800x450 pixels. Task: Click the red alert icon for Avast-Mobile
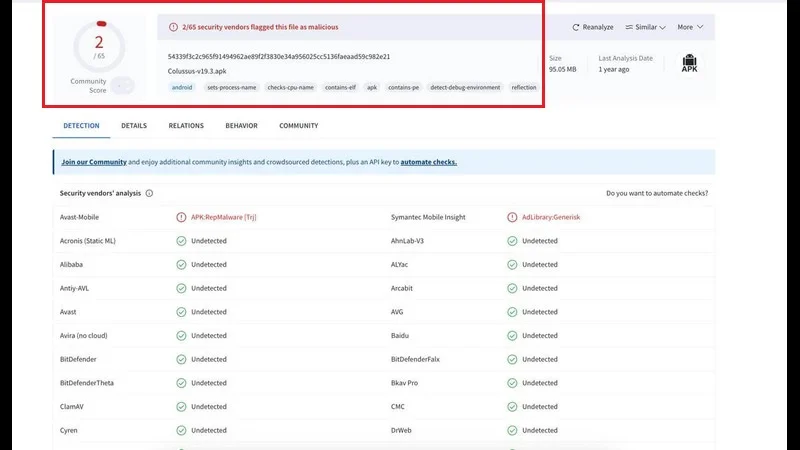(x=181, y=217)
